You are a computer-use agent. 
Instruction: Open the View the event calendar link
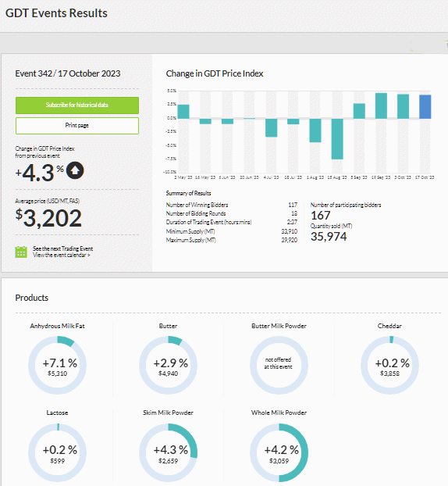click(x=62, y=255)
